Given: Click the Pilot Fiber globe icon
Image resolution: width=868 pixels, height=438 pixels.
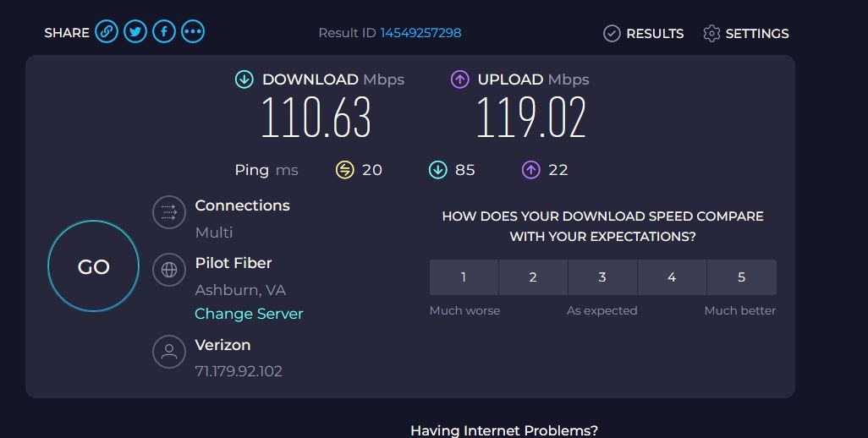Looking at the screenshot, I should (x=169, y=270).
